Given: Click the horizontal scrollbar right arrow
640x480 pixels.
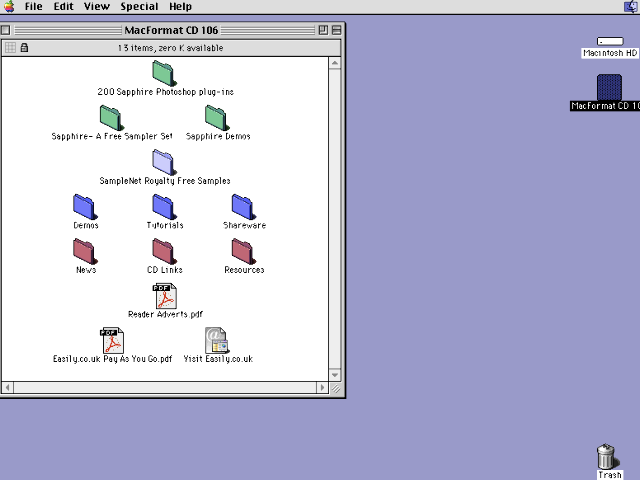Looking at the screenshot, I should click(322, 387).
